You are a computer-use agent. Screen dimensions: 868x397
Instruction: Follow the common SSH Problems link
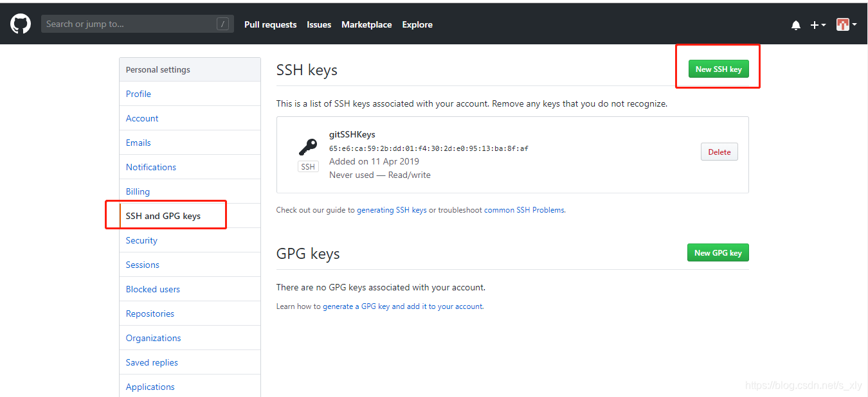525,210
